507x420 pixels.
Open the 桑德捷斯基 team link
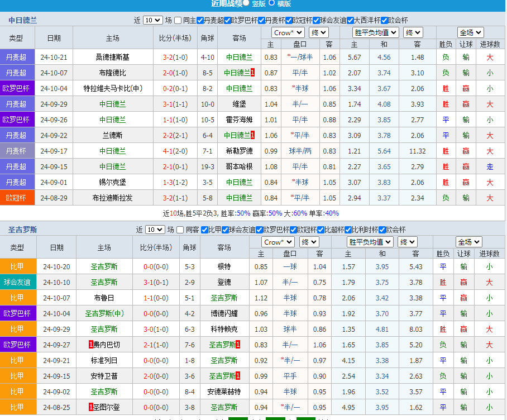pos(112,57)
